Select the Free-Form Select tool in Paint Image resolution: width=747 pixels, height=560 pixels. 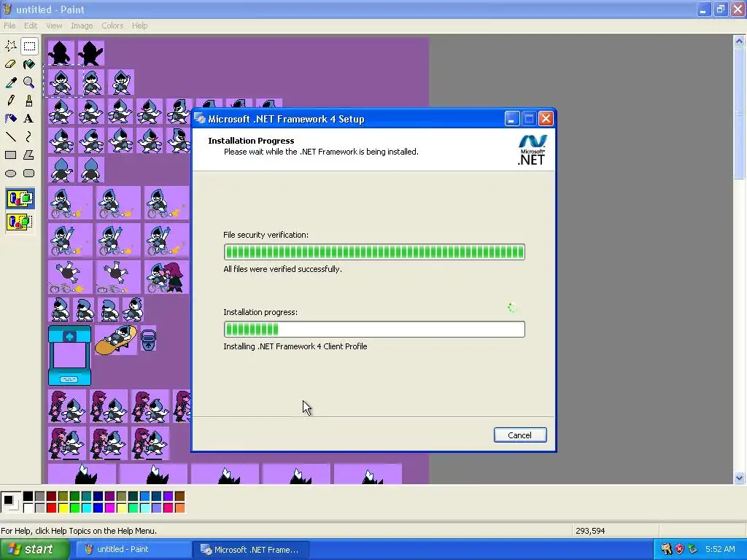(x=10, y=46)
